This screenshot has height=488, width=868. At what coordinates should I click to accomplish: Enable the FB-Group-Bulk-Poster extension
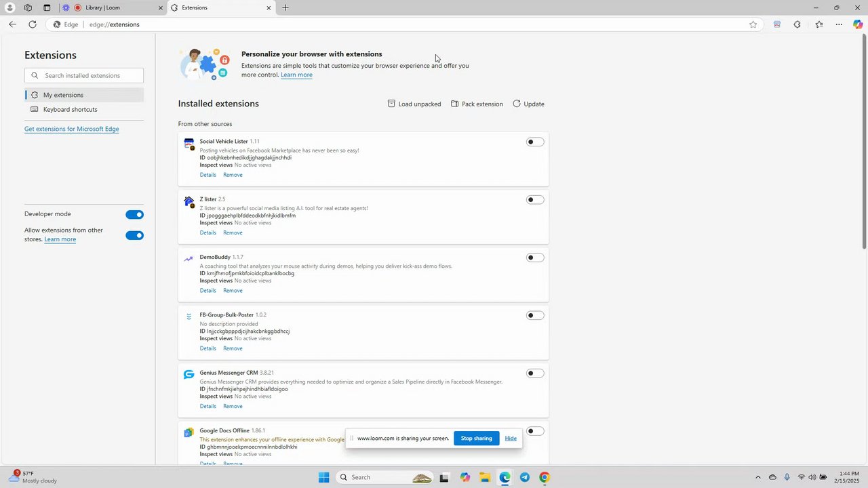point(535,315)
